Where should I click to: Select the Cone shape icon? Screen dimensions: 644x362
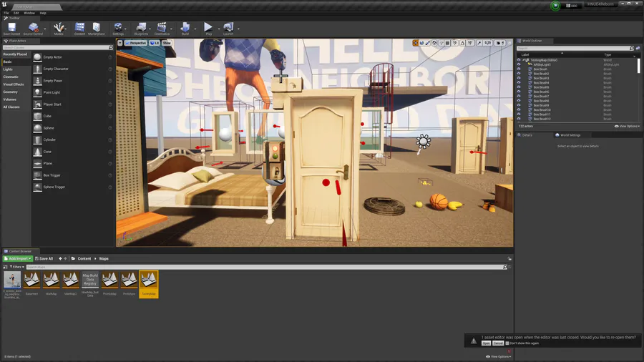[x=37, y=152]
